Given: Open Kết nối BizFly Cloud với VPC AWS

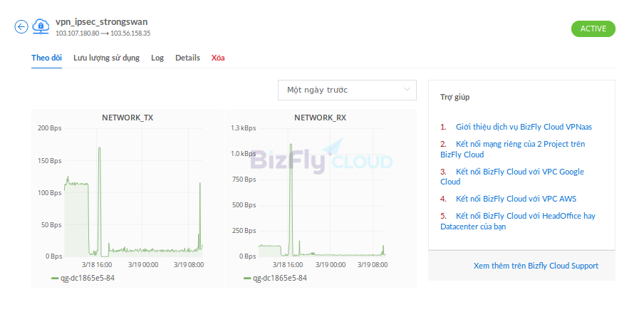Looking at the screenshot, I should click(516, 199).
